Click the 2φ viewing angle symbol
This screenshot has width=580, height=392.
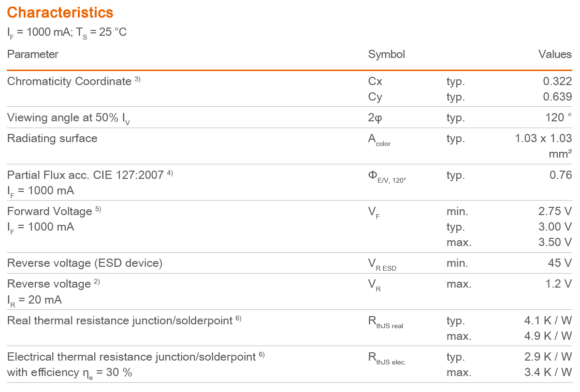pyautogui.click(x=375, y=118)
